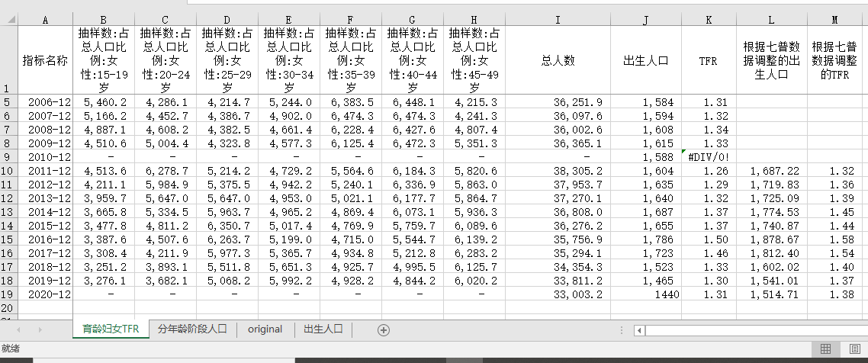This screenshot has height=363, width=868.
Task: Select column A header
Action: (x=46, y=20)
